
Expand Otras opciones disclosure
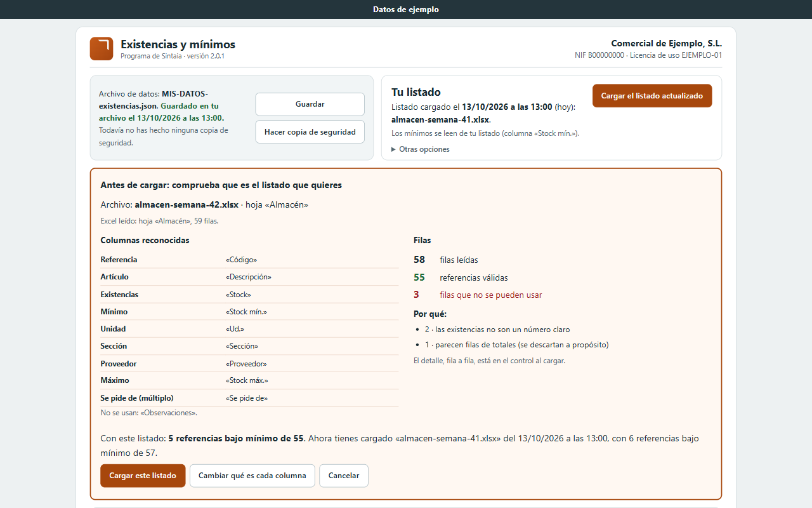tap(421, 149)
